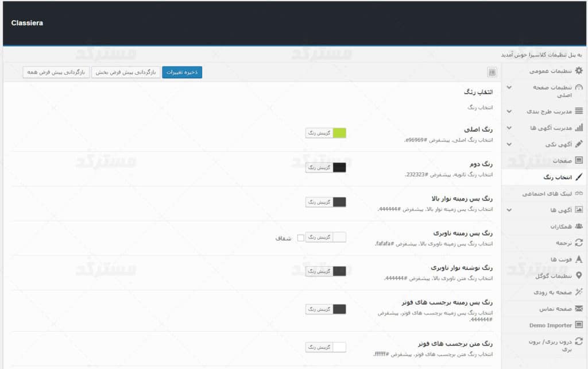Click the envelope icon for صفحه تماس
This screenshot has height=369, width=588.
click(579, 308)
